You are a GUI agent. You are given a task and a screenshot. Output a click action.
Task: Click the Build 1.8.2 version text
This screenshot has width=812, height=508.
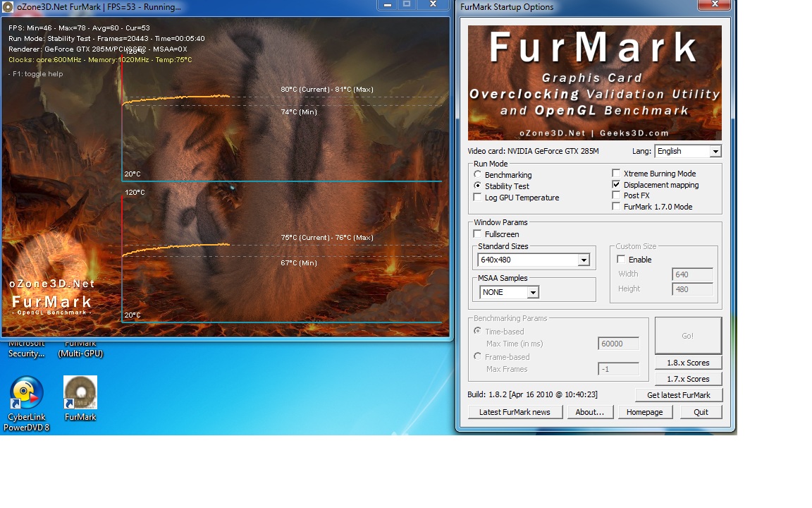tap(532, 394)
